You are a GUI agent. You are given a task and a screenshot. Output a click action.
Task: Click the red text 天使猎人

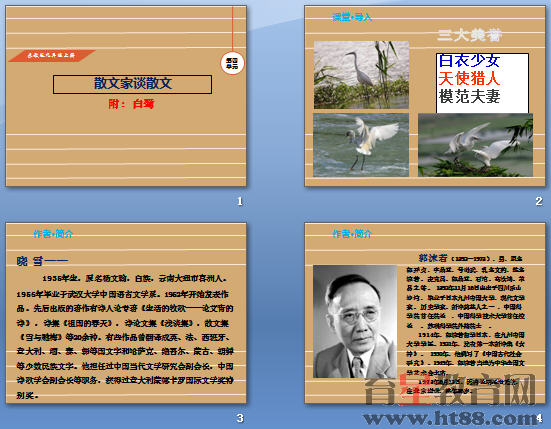tap(469, 78)
